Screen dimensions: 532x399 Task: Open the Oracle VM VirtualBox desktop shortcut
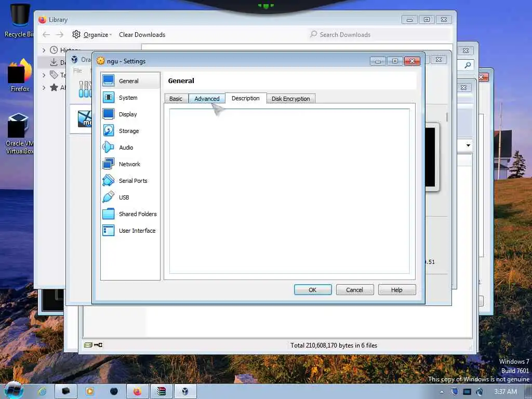pos(20,134)
